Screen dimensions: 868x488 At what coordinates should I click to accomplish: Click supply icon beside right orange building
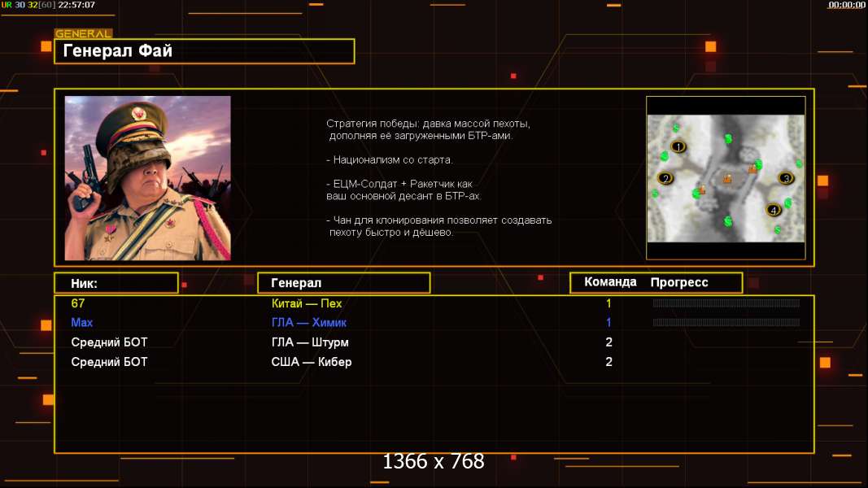click(759, 163)
